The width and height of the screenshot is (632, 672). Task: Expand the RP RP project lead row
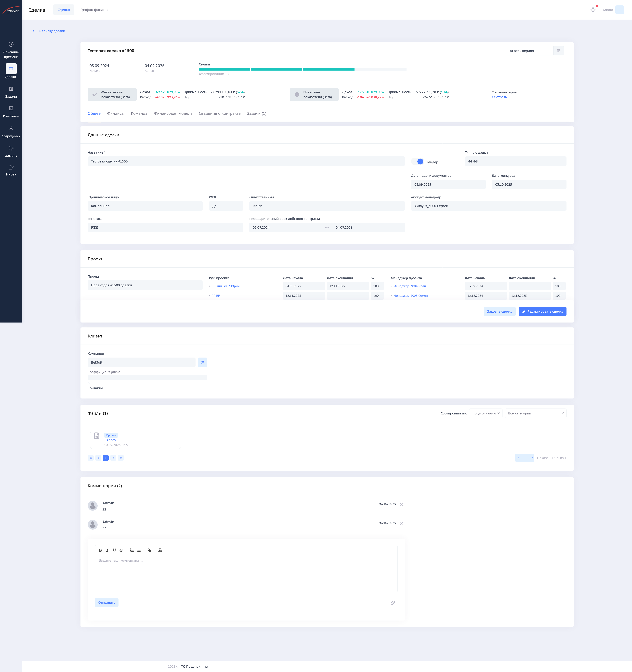[x=209, y=296]
